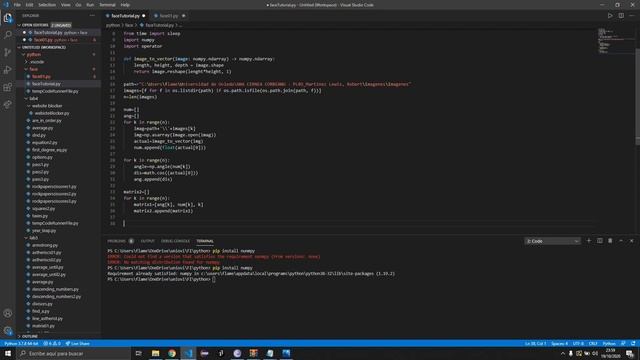Click Windows search box 'Escribe aquí para buscar'
This screenshot has width=640, height=360.
(73, 353)
